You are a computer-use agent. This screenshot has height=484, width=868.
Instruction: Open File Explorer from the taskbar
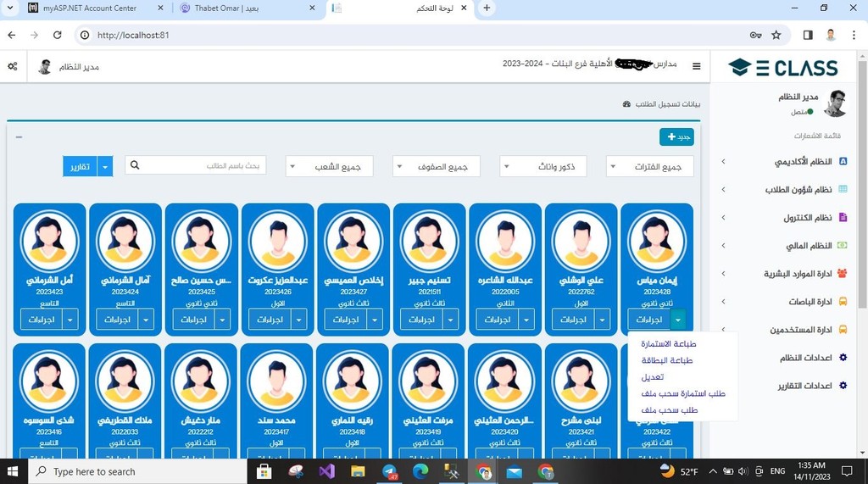[x=358, y=471]
